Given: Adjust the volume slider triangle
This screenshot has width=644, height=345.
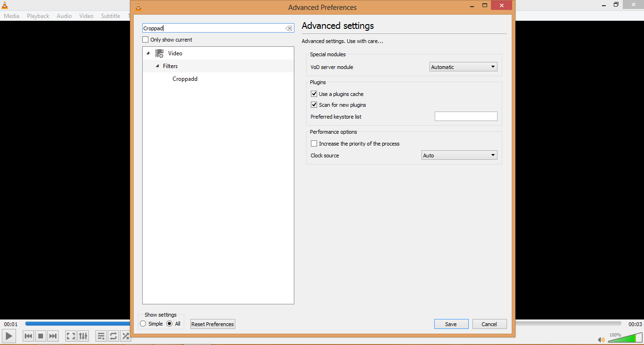Looking at the screenshot, I should (x=625, y=337).
